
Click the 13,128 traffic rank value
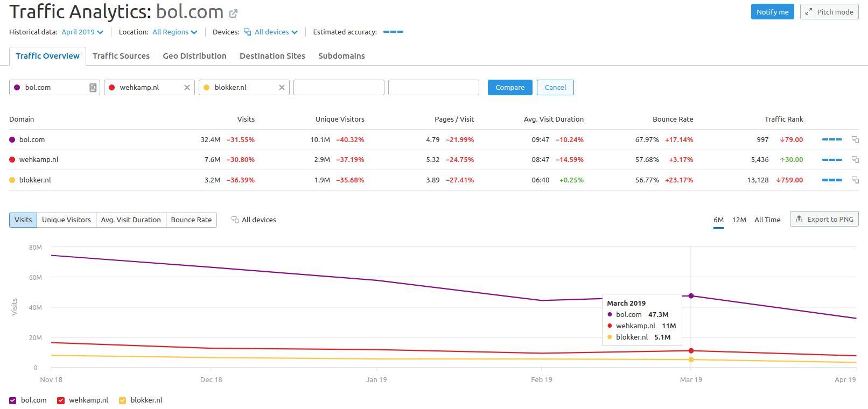pos(758,180)
